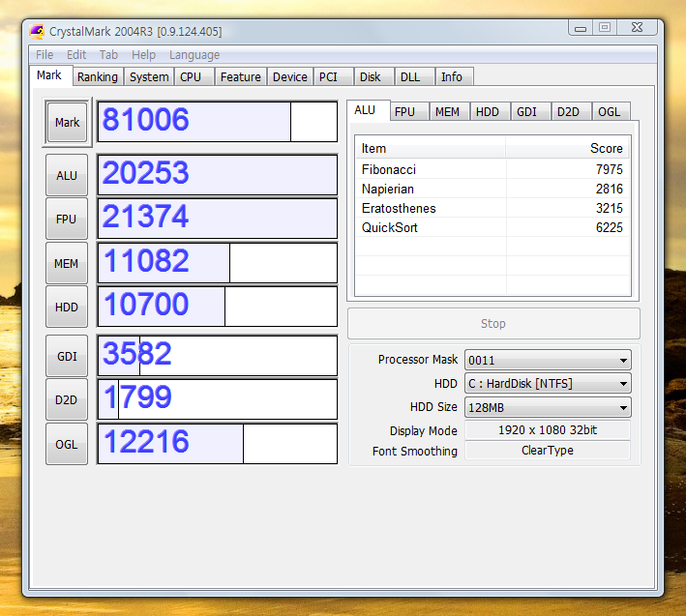Click the total Mark score bar 81006
686x616 pixels.
[x=218, y=122]
